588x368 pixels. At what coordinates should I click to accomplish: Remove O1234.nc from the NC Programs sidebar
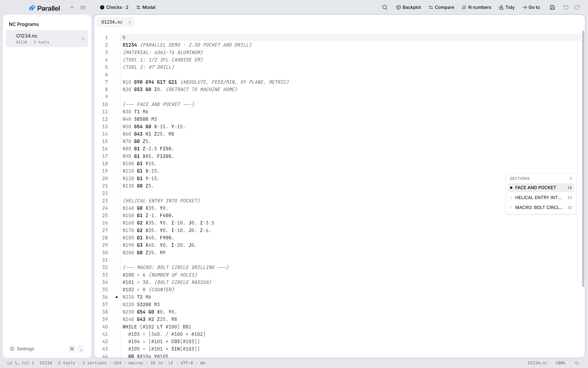(83, 39)
